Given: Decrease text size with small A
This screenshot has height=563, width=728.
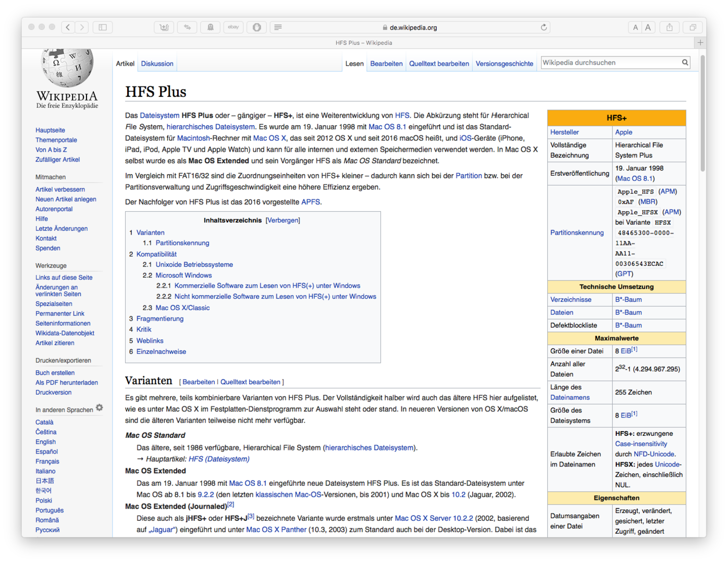Looking at the screenshot, I should [x=635, y=27].
